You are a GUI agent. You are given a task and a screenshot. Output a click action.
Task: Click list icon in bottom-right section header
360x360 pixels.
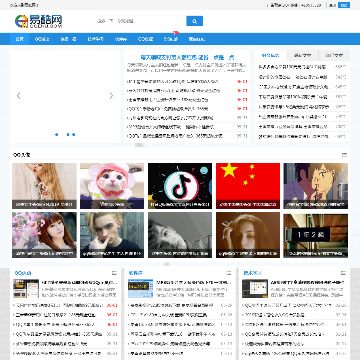(343, 273)
